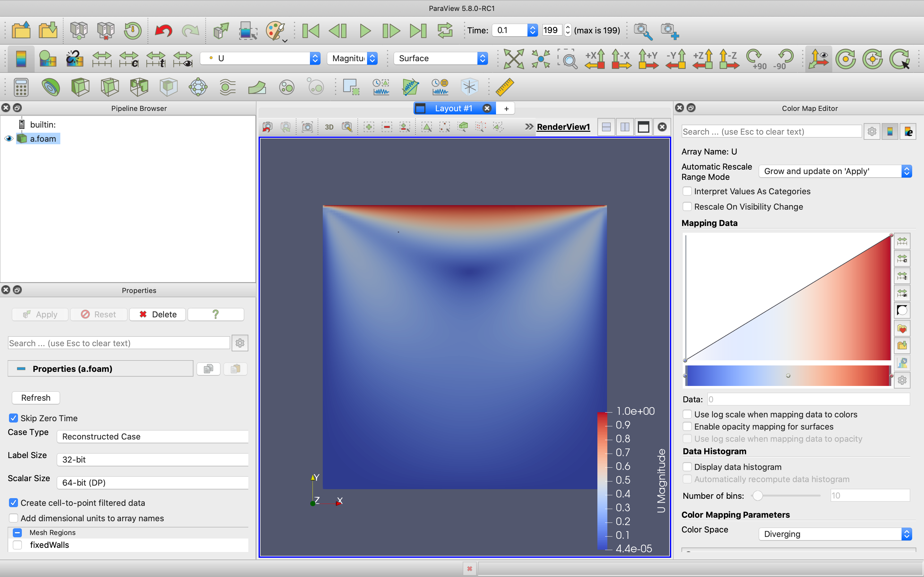Select the Ruler measurement filter icon
924x577 pixels.
click(x=504, y=87)
